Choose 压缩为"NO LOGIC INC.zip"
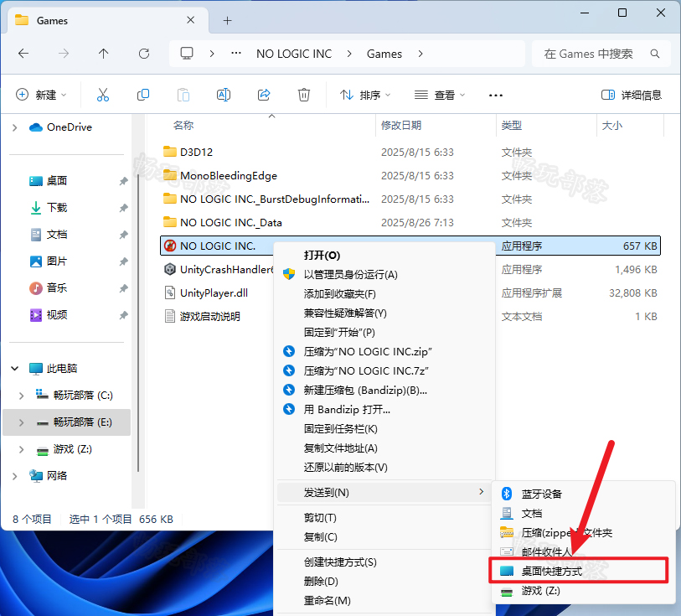 click(x=368, y=351)
